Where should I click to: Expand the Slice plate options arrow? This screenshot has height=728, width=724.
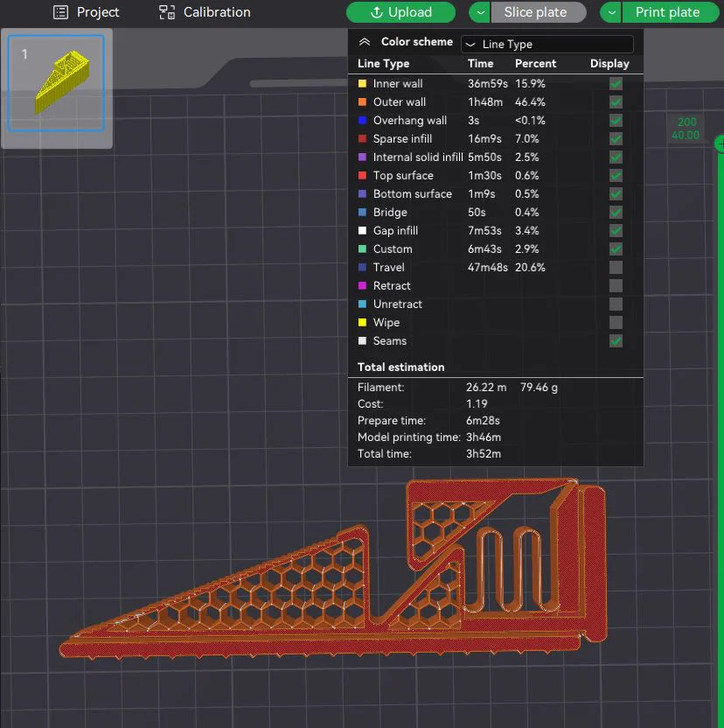click(480, 12)
